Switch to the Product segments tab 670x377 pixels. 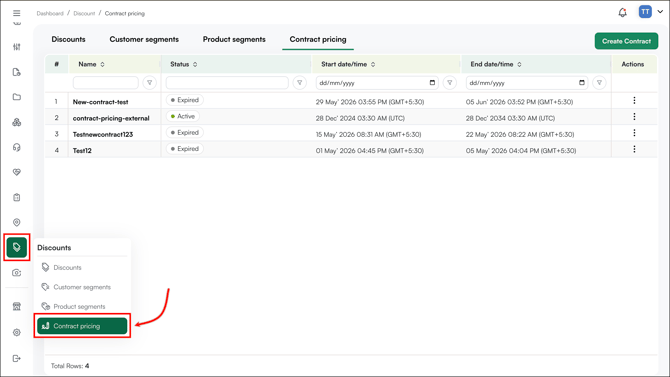[234, 39]
